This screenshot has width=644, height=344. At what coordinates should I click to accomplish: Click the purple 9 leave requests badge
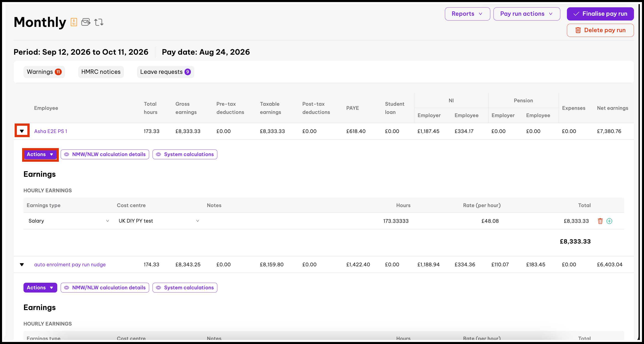tap(187, 72)
